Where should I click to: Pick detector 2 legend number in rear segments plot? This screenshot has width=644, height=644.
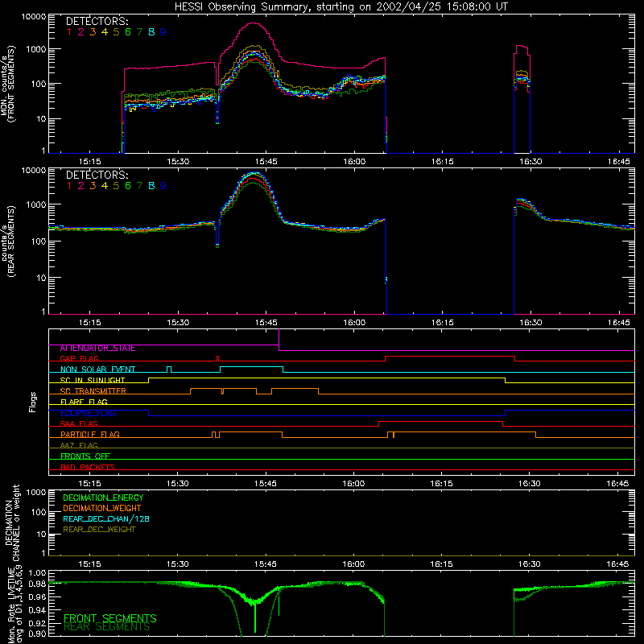click(81, 186)
